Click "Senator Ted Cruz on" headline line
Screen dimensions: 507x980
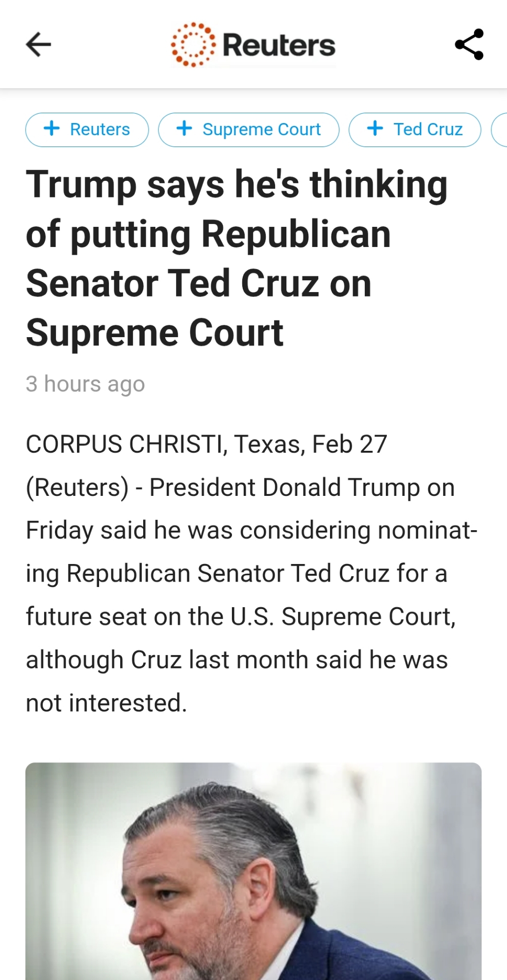(x=199, y=284)
